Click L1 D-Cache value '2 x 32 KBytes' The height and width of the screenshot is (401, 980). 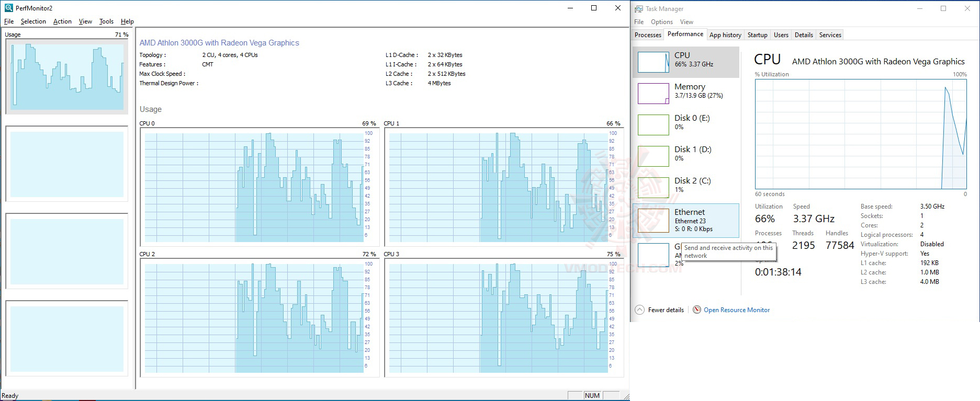[x=445, y=55]
